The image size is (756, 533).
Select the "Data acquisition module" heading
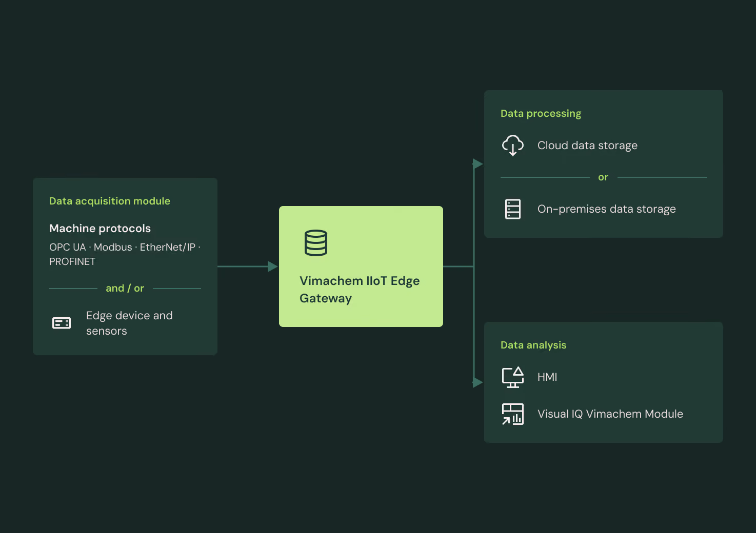[x=110, y=201]
